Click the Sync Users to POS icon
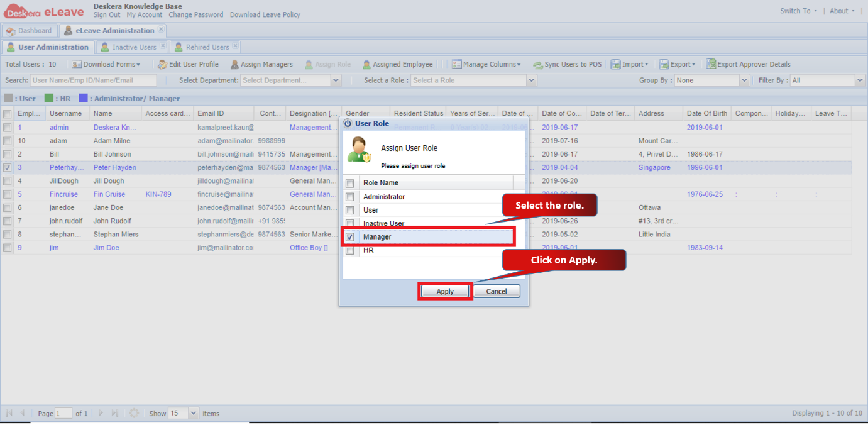 click(538, 64)
